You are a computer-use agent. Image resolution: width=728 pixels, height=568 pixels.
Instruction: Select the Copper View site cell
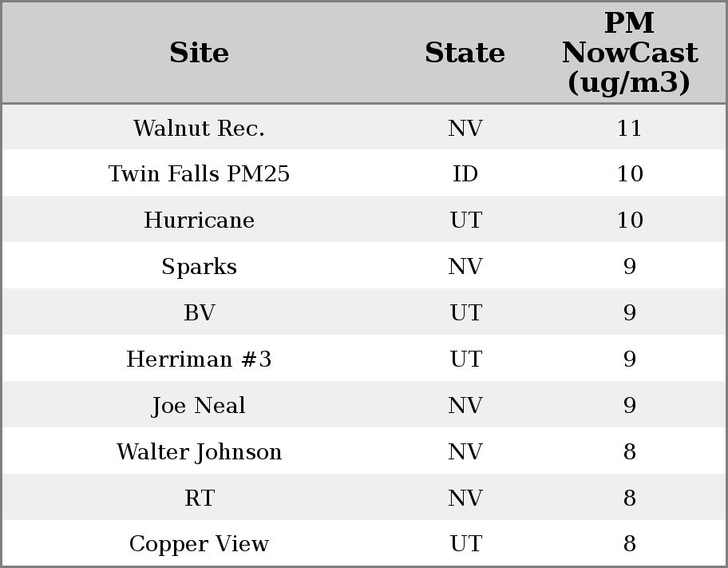[199, 544]
